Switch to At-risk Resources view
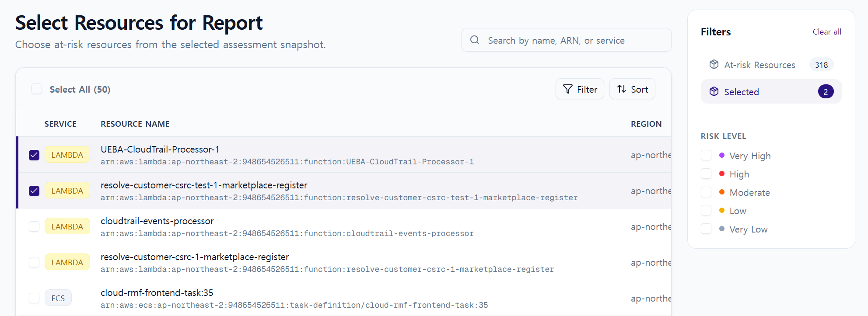868x316 pixels. pos(771,65)
